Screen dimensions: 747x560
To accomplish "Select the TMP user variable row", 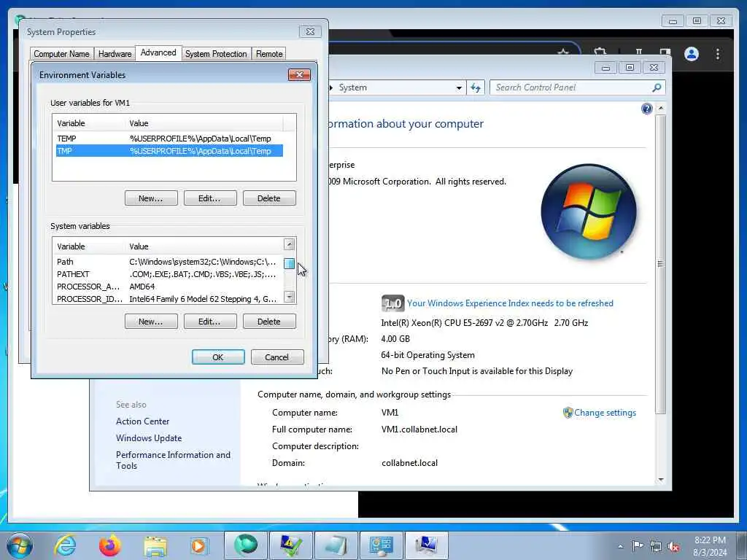I will (x=169, y=151).
